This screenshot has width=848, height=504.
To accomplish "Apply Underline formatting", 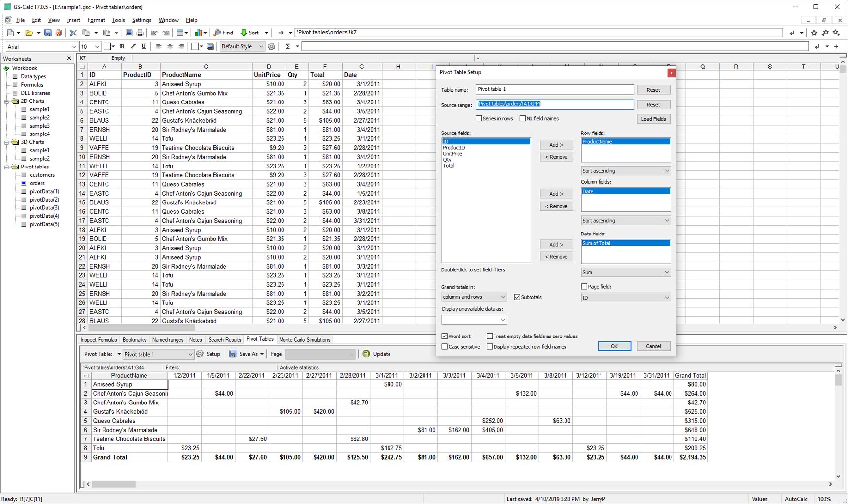I will coord(144,46).
